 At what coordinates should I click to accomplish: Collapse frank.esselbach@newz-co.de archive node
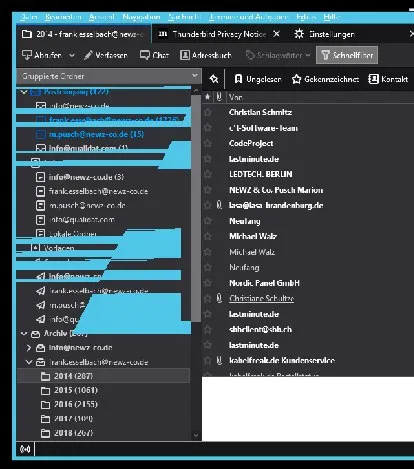[29, 362]
